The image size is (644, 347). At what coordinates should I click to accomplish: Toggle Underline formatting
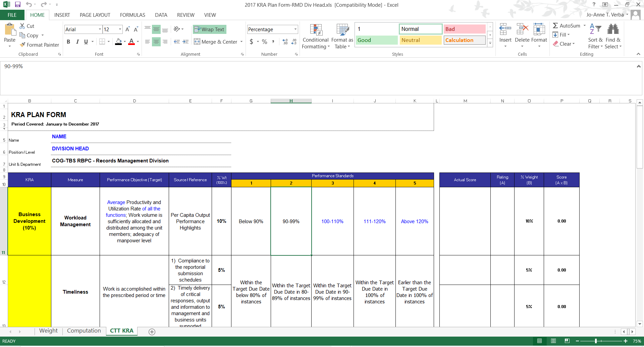click(86, 42)
